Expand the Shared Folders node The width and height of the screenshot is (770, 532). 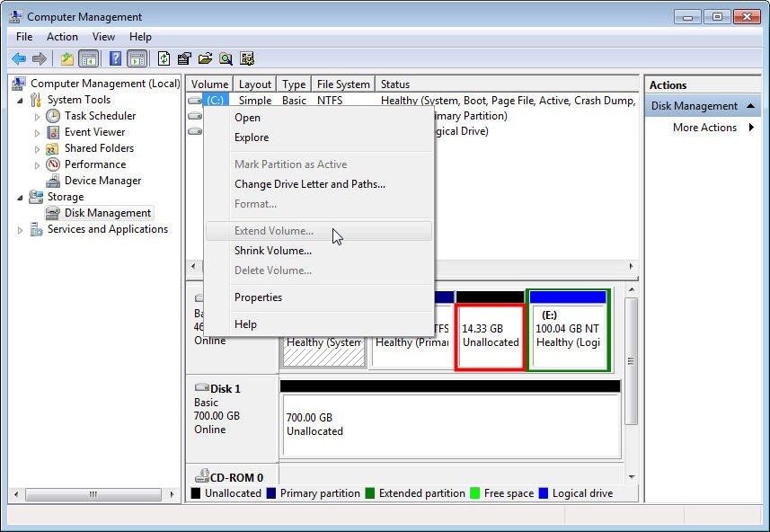pos(37,149)
